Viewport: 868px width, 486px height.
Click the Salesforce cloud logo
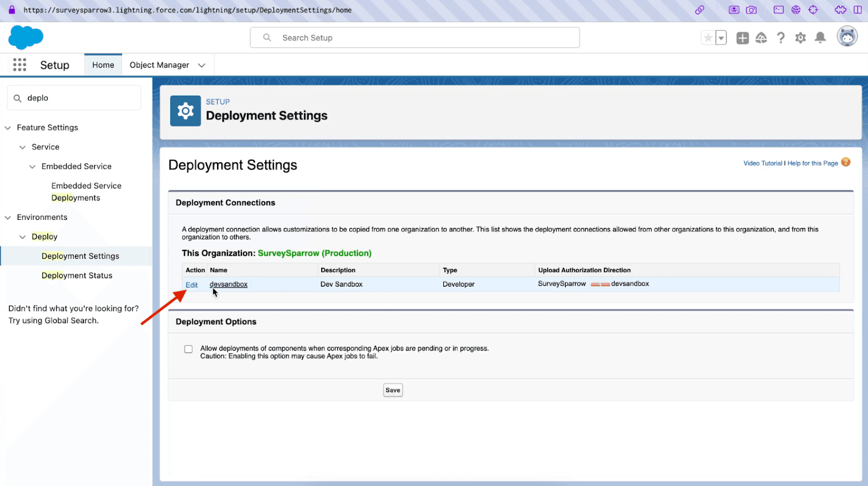point(25,37)
